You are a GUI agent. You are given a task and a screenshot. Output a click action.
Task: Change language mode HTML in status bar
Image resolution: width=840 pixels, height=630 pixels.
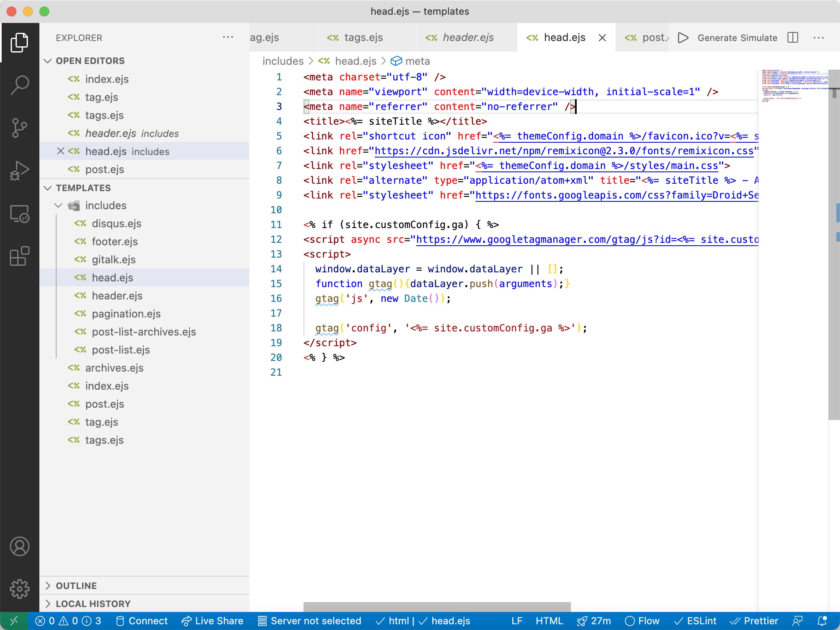point(549,621)
